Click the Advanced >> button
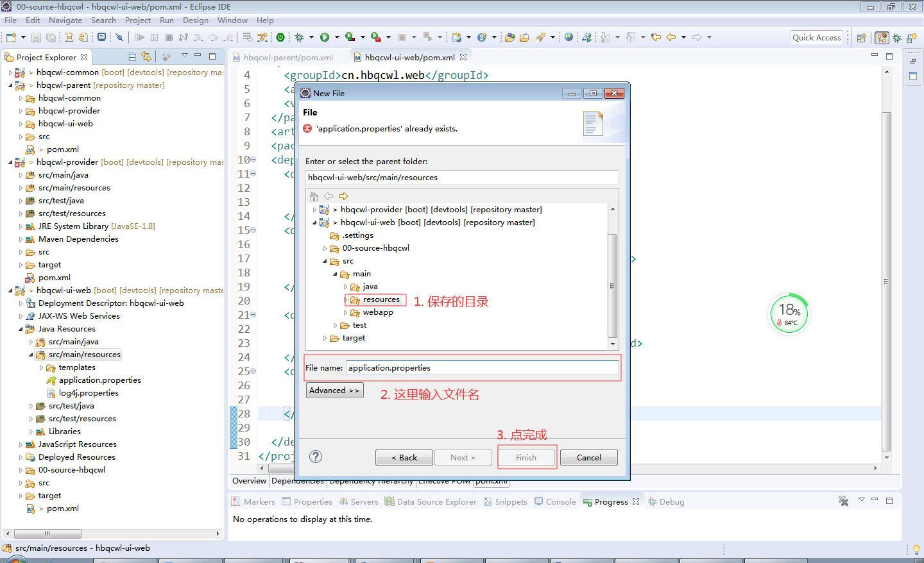The width and height of the screenshot is (924, 563). (x=334, y=390)
